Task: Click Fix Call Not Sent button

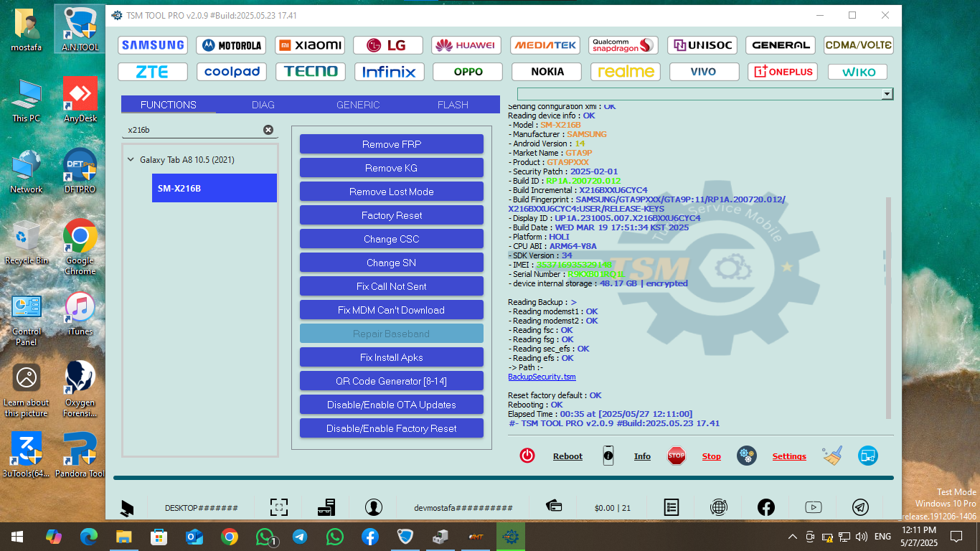Action: (x=392, y=286)
